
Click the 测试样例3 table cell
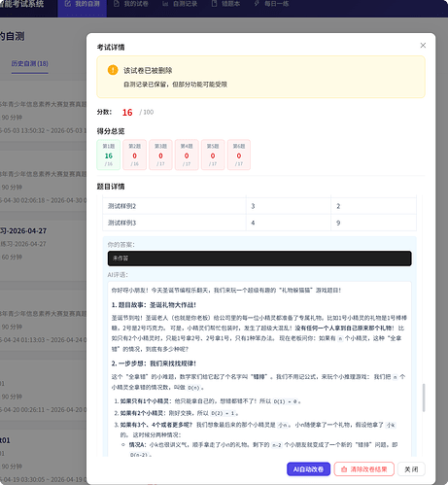pos(174,223)
